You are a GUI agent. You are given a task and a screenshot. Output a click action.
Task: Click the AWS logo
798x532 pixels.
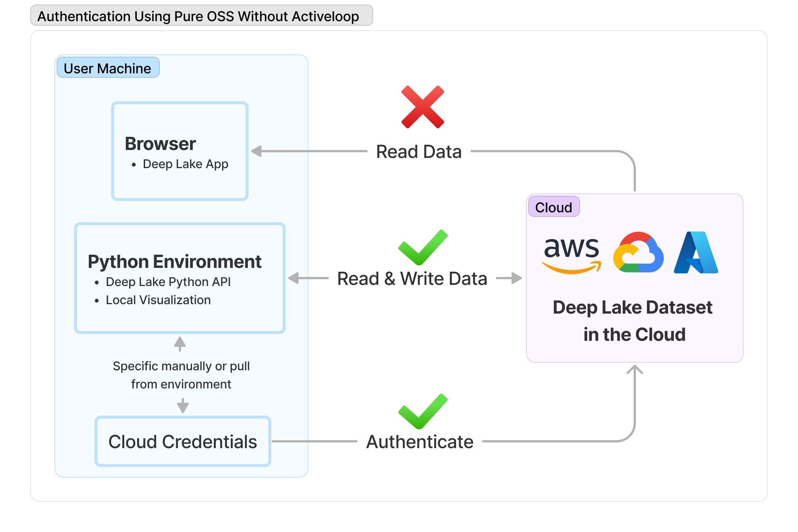[x=572, y=253]
